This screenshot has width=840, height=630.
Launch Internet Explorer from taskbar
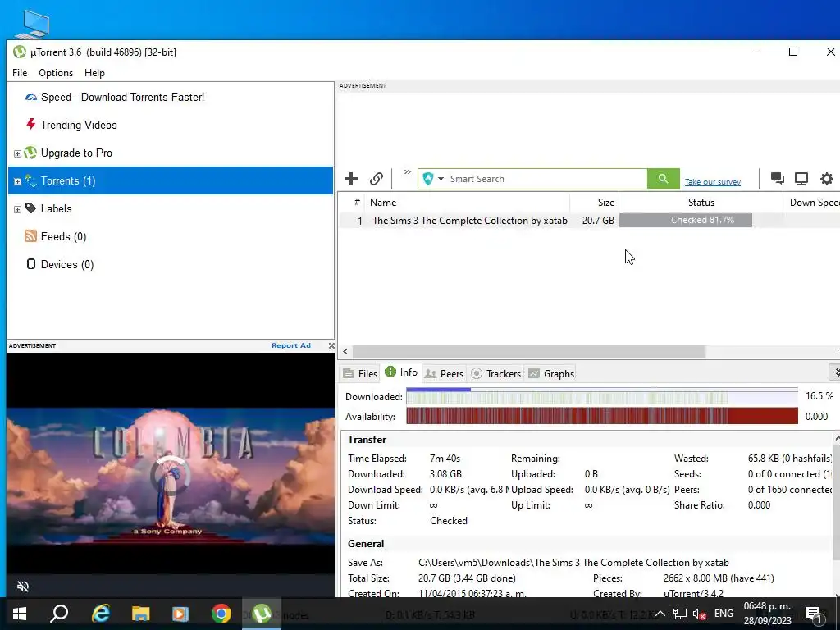[x=101, y=614]
